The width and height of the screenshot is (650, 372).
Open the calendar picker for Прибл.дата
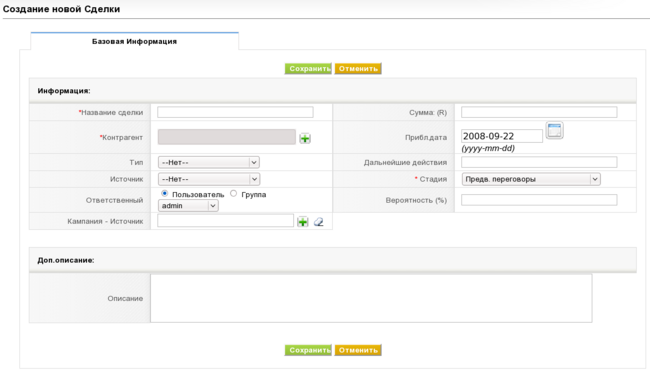point(554,130)
